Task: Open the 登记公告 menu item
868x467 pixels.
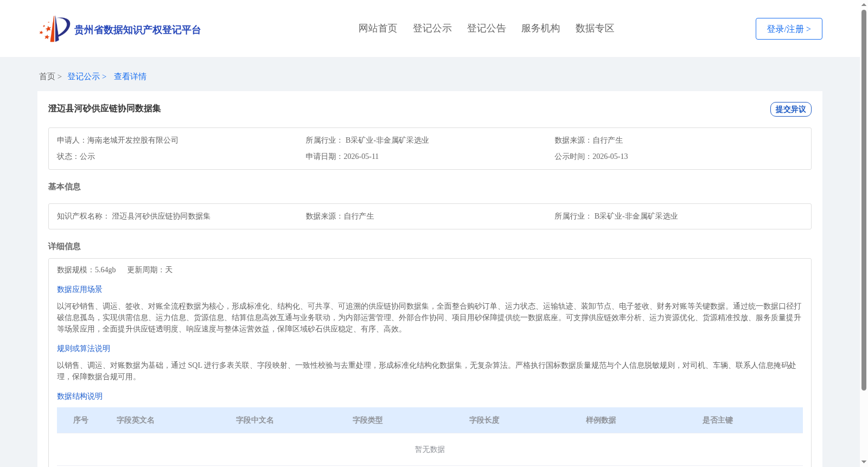Action: pos(486,28)
